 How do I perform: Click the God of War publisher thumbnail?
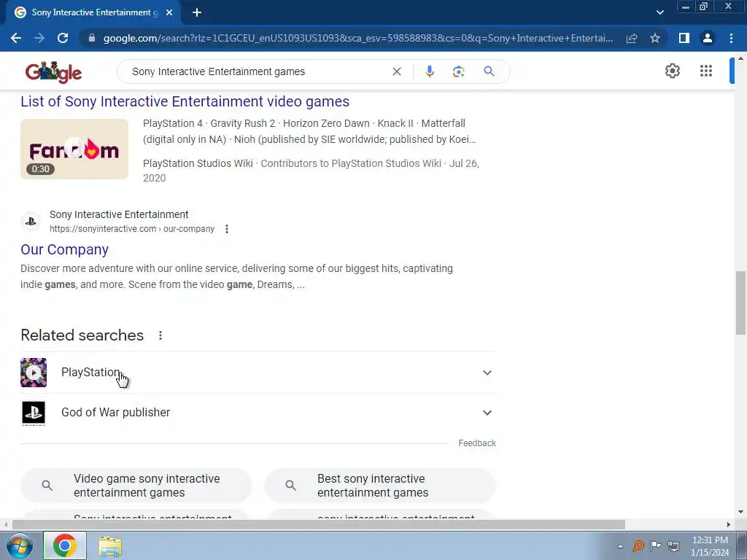click(34, 413)
